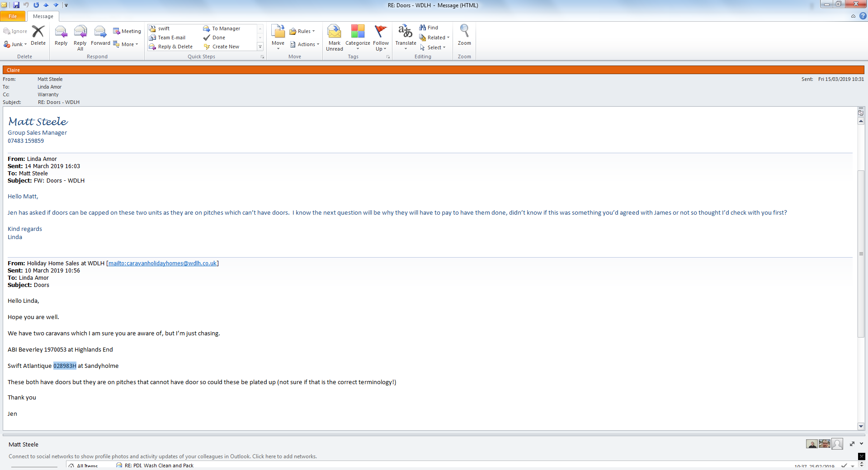Open the Move to folder menu

tap(278, 37)
